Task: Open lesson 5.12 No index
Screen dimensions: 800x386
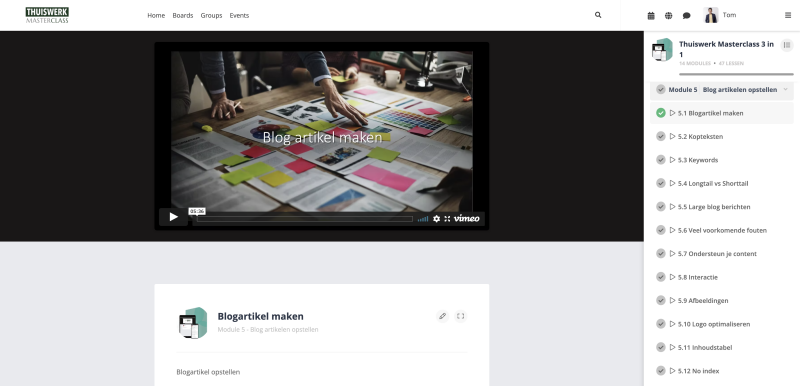Action: 698,371
